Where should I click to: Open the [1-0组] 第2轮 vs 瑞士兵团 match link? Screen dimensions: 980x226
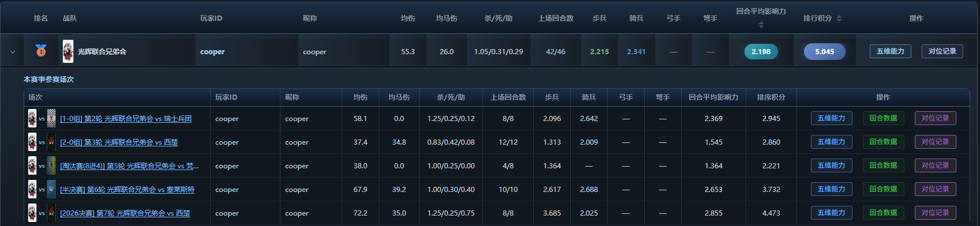click(x=126, y=119)
